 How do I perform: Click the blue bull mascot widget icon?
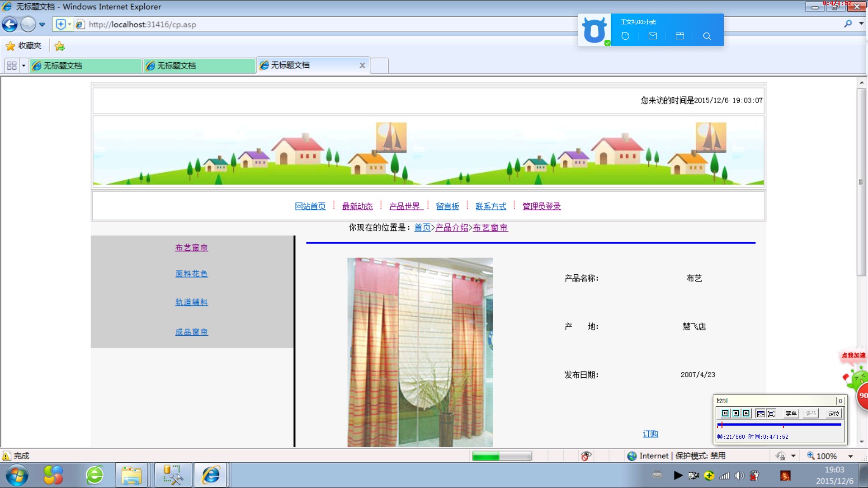click(594, 30)
